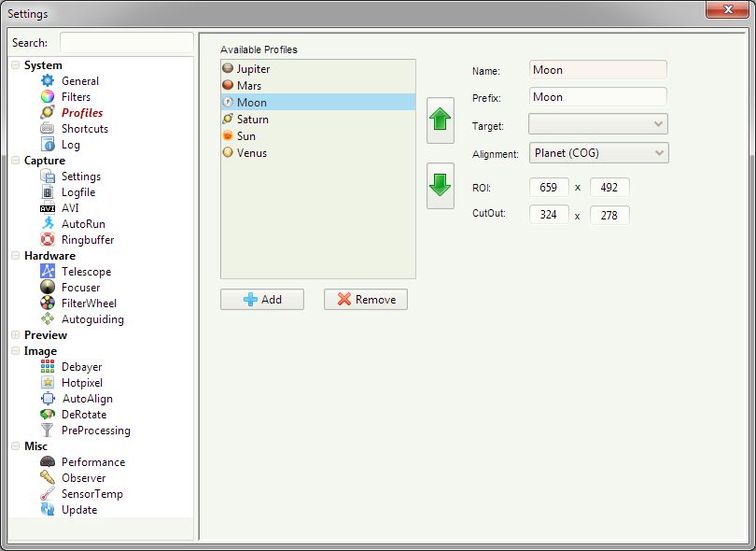Select the Sun profile
The height and width of the screenshot is (551, 756).
coord(318,136)
